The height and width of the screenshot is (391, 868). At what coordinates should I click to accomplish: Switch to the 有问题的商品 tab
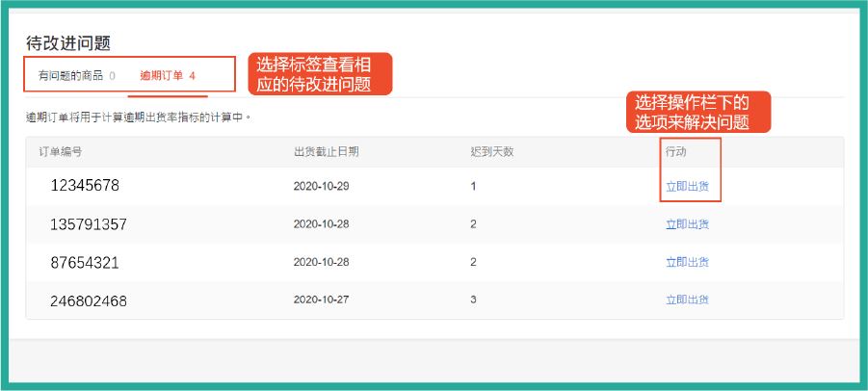click(x=77, y=76)
